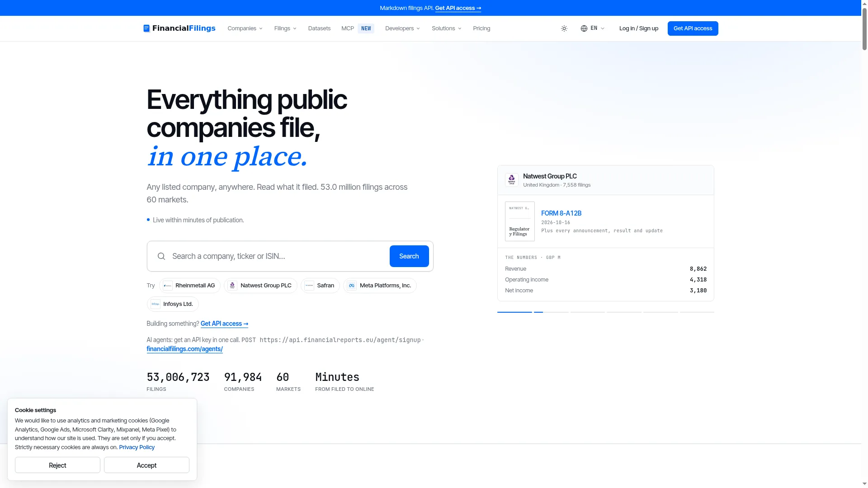Image resolution: width=868 pixels, height=488 pixels.
Task: Expand the Filings menu
Action: click(x=285, y=28)
